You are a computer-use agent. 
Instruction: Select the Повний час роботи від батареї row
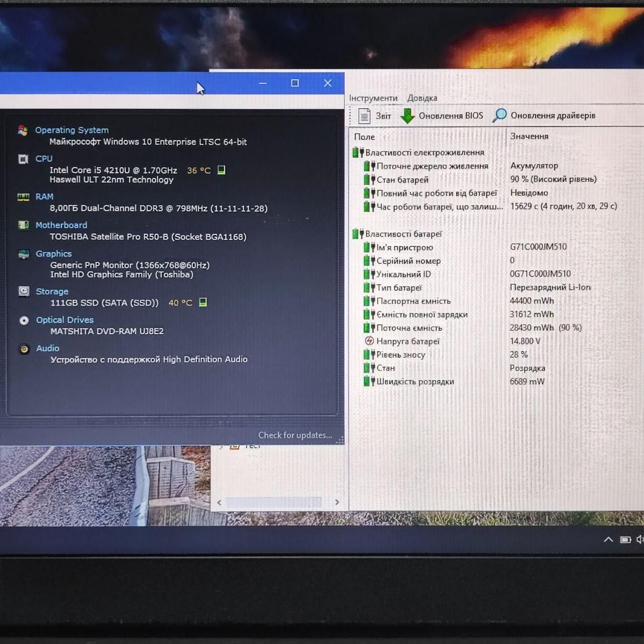[497, 193]
